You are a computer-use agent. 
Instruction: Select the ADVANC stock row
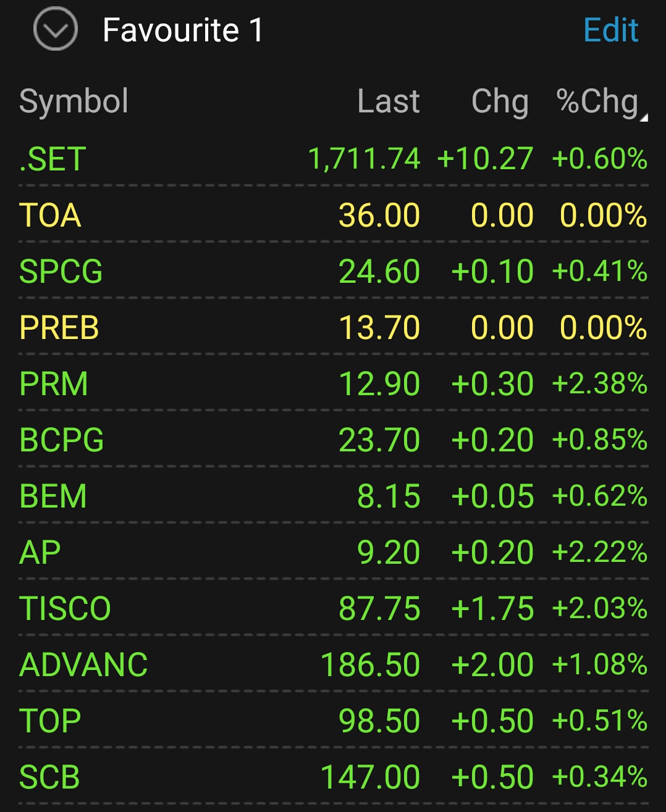(x=83, y=665)
